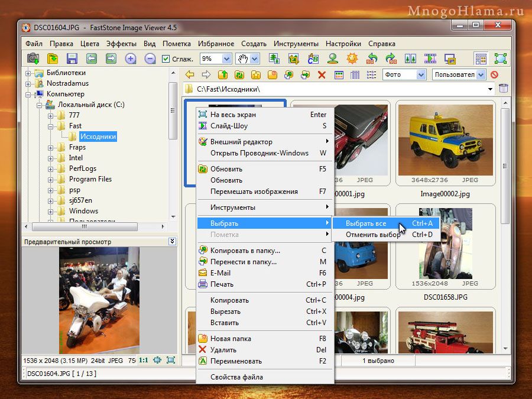Toggle the Сглаж. smoothing checkbox
This screenshot has height=399, width=532.
(166, 59)
